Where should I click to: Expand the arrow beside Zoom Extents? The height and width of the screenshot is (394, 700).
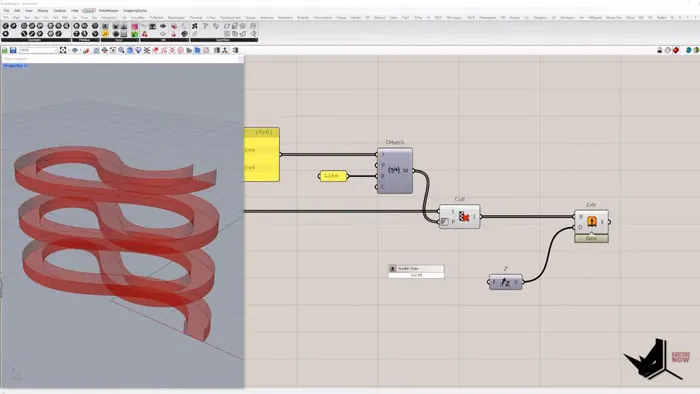(68, 50)
